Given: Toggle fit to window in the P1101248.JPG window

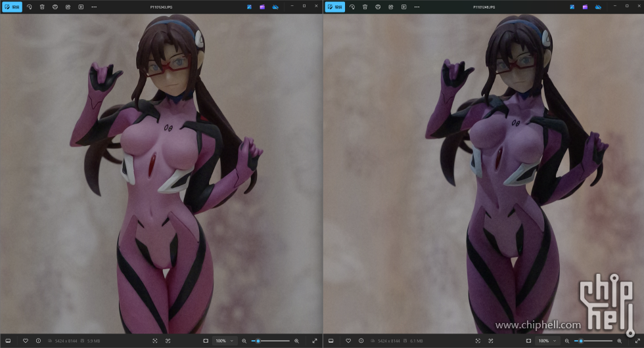Looking at the screenshot, I should [528, 341].
